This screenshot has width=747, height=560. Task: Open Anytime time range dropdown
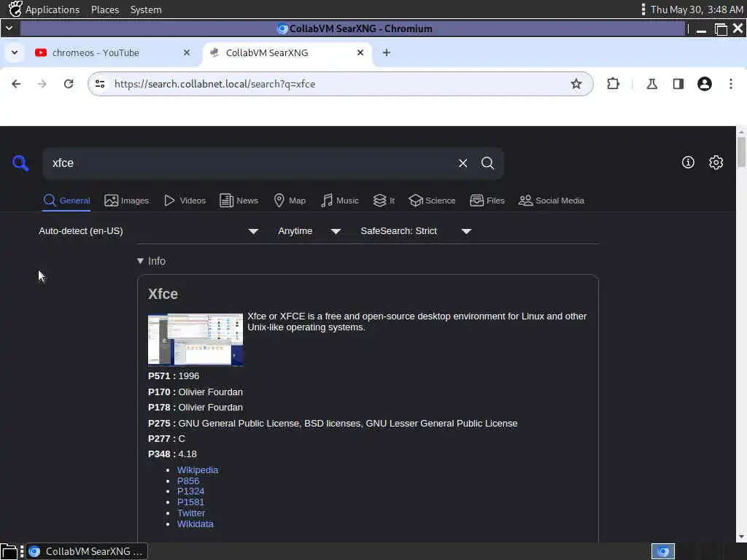[x=309, y=231]
